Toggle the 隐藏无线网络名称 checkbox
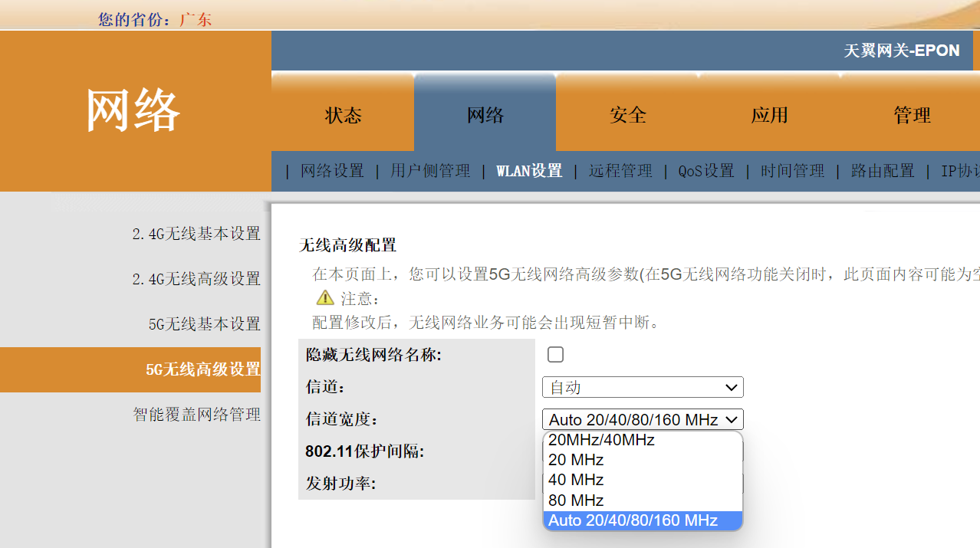This screenshot has height=548, width=980. [555, 354]
